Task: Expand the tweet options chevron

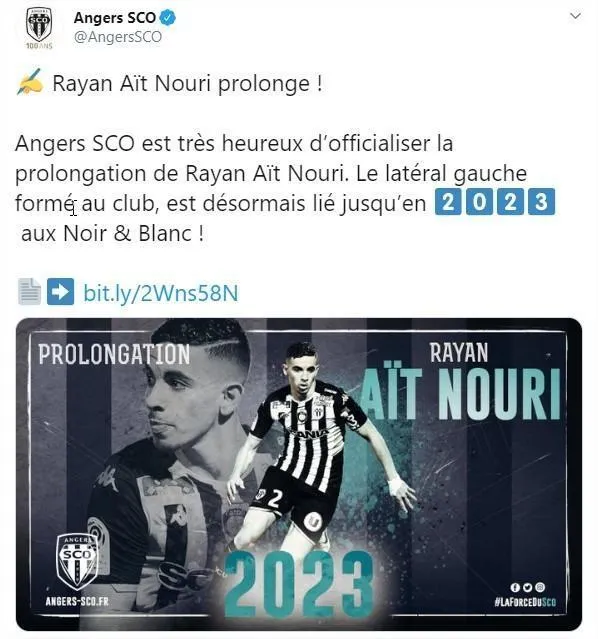Action: (x=575, y=16)
